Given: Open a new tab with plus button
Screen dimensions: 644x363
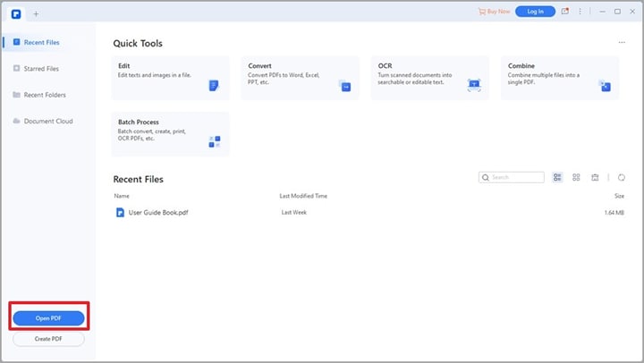Looking at the screenshot, I should (36, 13).
